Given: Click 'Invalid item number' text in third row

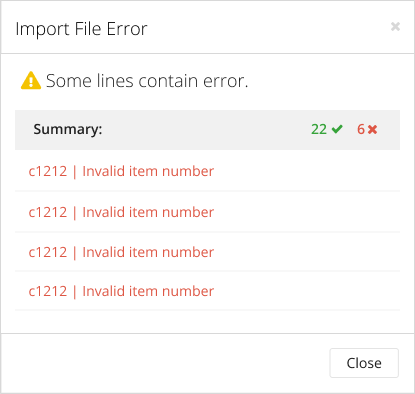Looking at the screenshot, I should [x=148, y=252].
